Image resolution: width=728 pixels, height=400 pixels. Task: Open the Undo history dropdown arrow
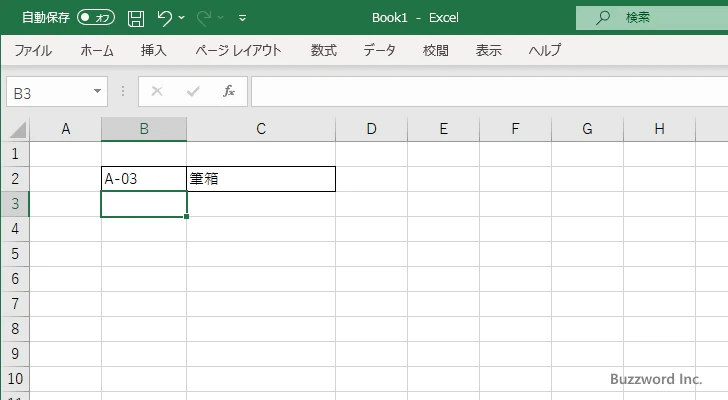182,18
